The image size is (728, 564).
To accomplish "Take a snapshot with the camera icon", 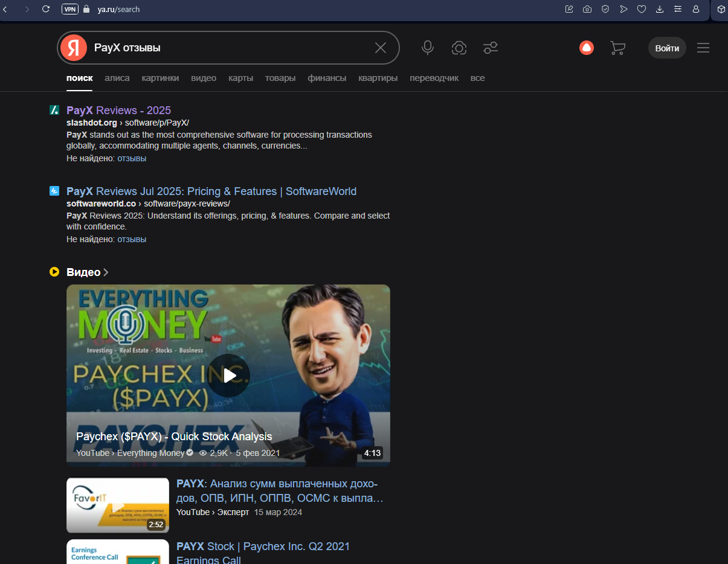I will 587,9.
